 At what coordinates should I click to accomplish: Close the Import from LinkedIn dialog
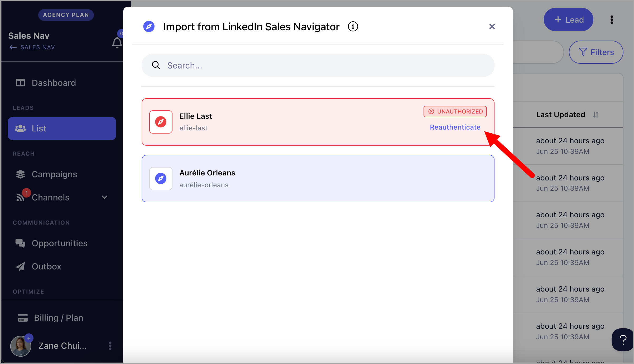pos(492,27)
